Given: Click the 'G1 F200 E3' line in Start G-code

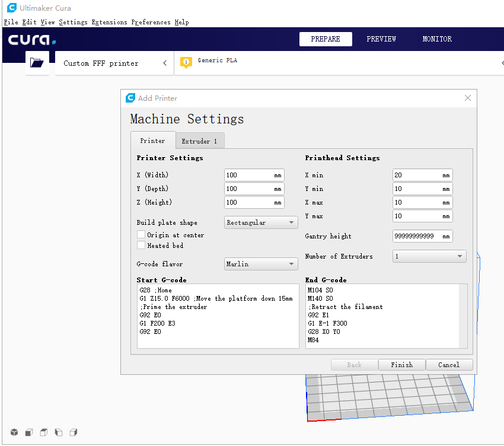Looking at the screenshot, I should pos(158,323).
